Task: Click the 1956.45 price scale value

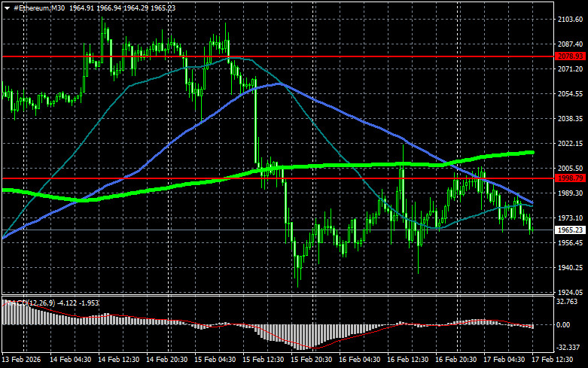Action: click(x=570, y=243)
